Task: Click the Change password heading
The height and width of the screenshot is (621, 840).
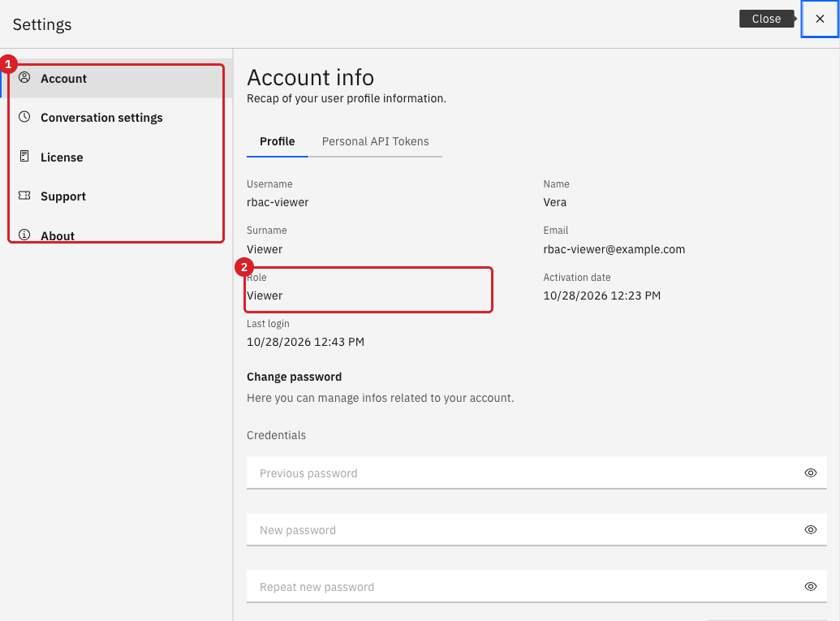Action: tap(294, 377)
